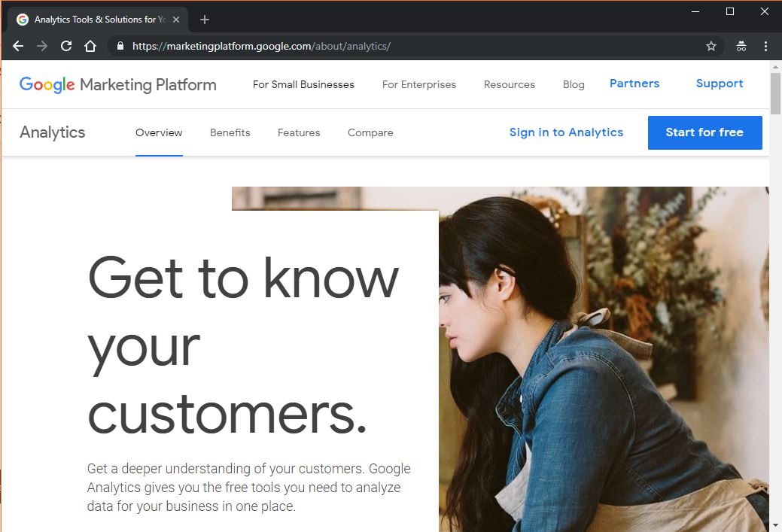782x532 pixels.
Task: Open the Chrome three-dot menu
Action: pos(765,47)
